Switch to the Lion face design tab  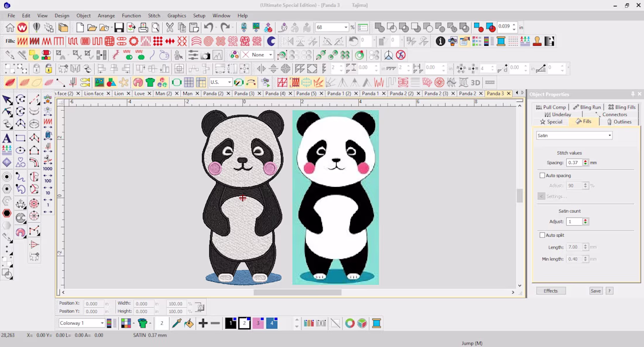click(94, 94)
